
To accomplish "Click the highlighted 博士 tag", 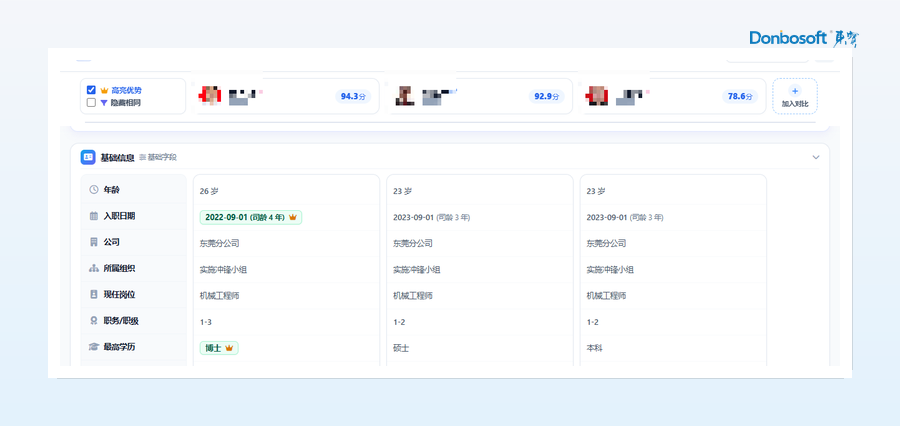I will 219,348.
